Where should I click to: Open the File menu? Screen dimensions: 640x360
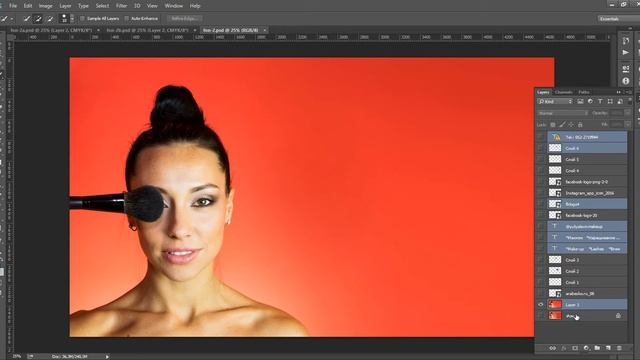[13, 6]
